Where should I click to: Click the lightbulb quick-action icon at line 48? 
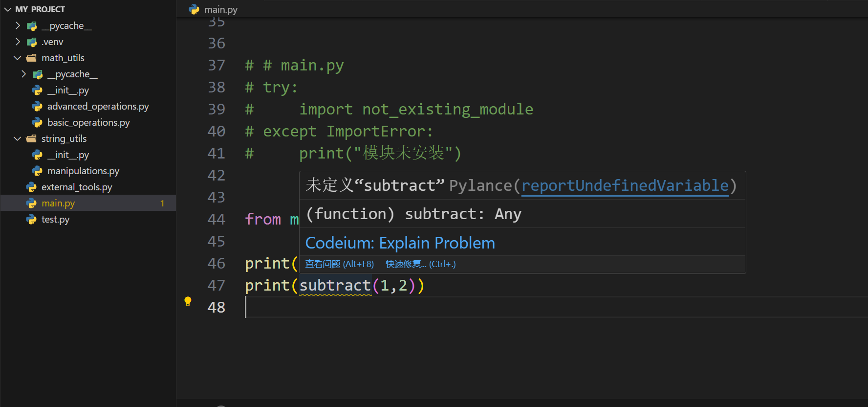pyautogui.click(x=188, y=301)
